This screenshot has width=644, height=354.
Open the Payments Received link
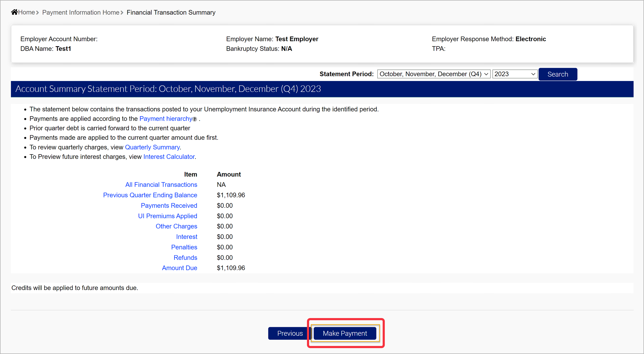click(x=169, y=206)
